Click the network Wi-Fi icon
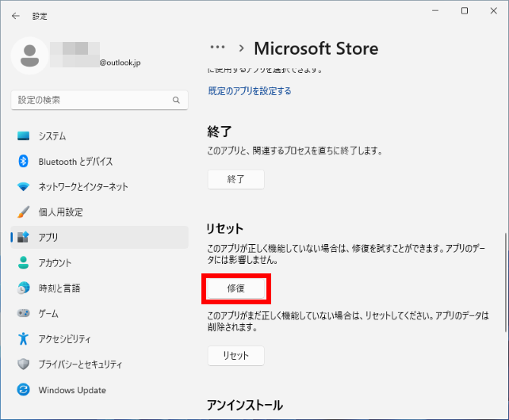 coord(23,187)
